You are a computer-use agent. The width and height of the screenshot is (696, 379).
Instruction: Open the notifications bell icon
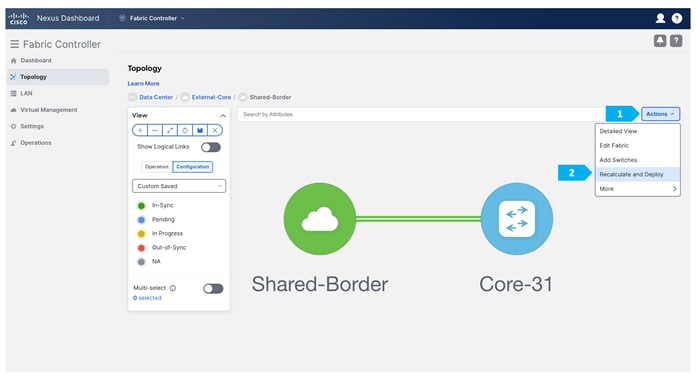[x=660, y=41]
